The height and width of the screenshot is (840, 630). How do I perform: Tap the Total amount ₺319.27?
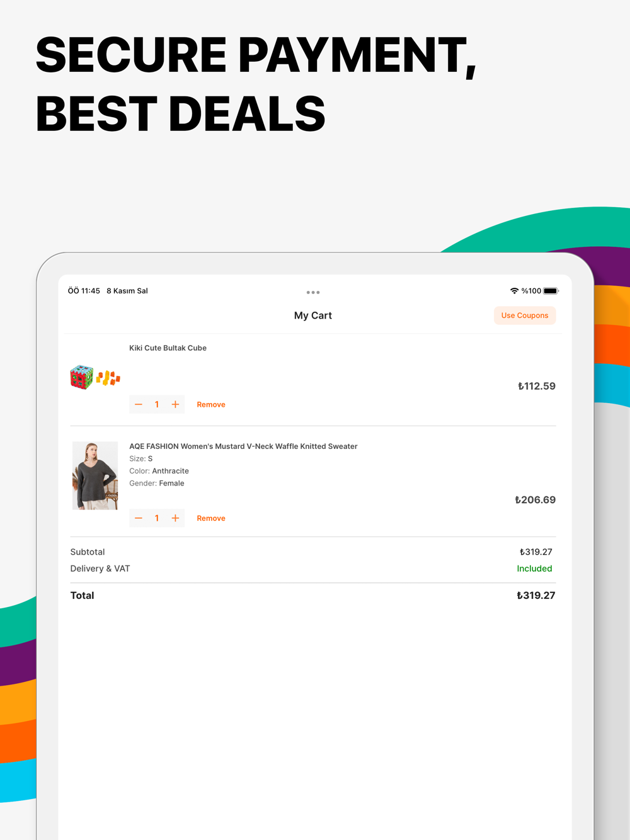[x=536, y=596]
